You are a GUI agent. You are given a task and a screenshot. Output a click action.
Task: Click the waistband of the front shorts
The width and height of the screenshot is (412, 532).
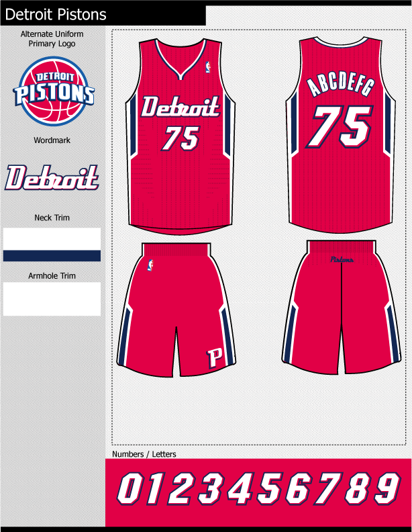coord(176,250)
